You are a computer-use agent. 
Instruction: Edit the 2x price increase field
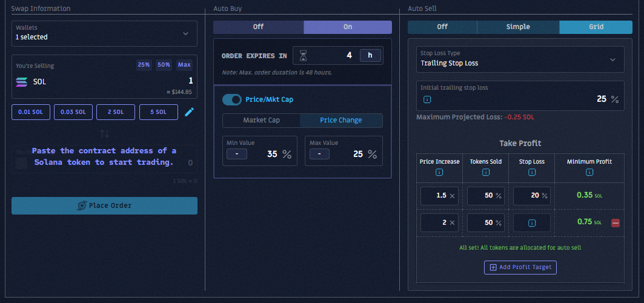click(x=439, y=223)
